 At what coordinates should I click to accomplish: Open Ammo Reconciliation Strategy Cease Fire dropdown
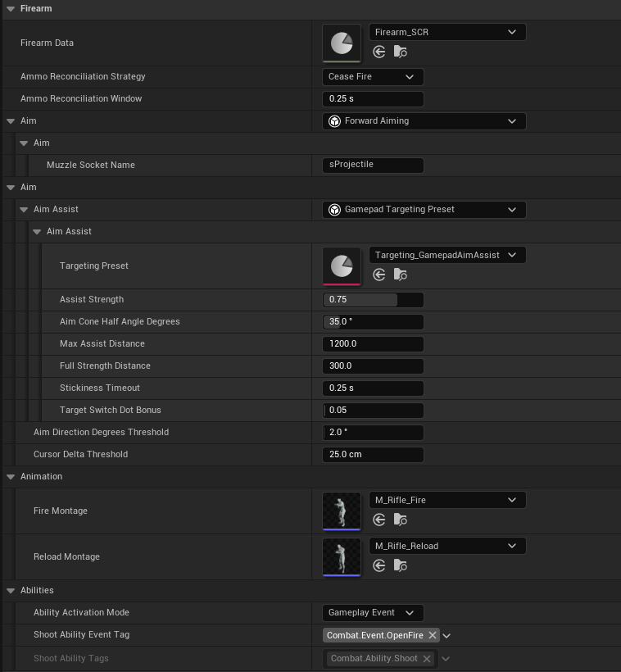pos(373,77)
